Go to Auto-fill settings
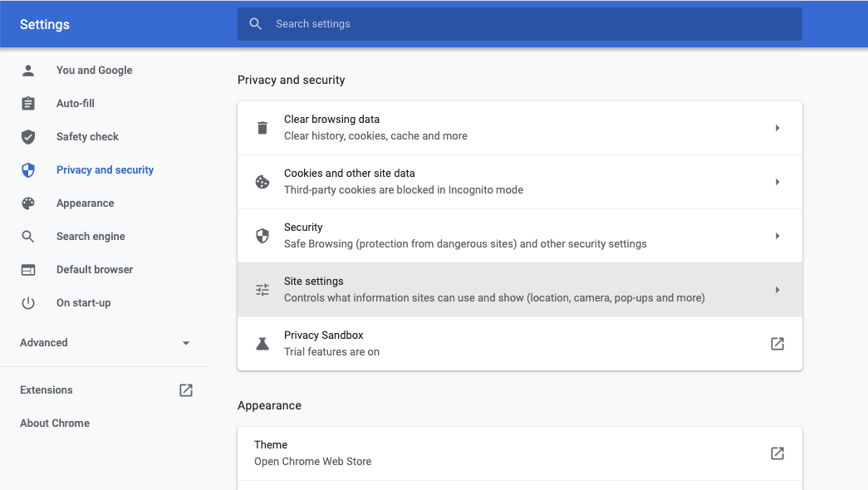This screenshot has width=868, height=490. [x=76, y=104]
